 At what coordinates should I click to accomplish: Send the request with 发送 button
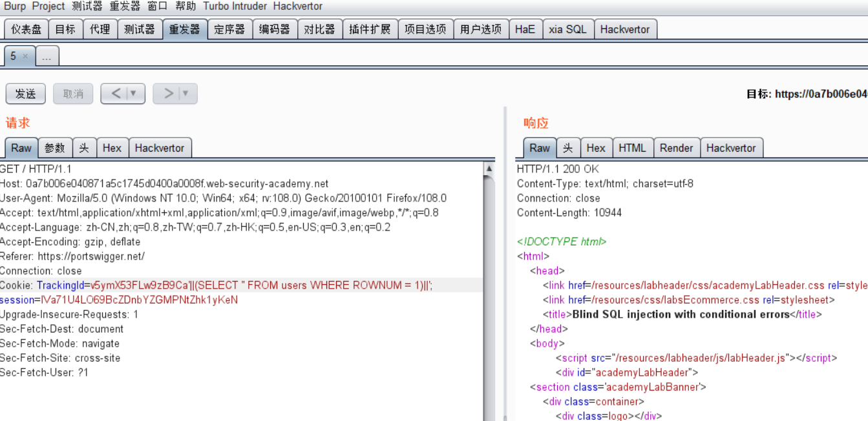click(x=26, y=94)
